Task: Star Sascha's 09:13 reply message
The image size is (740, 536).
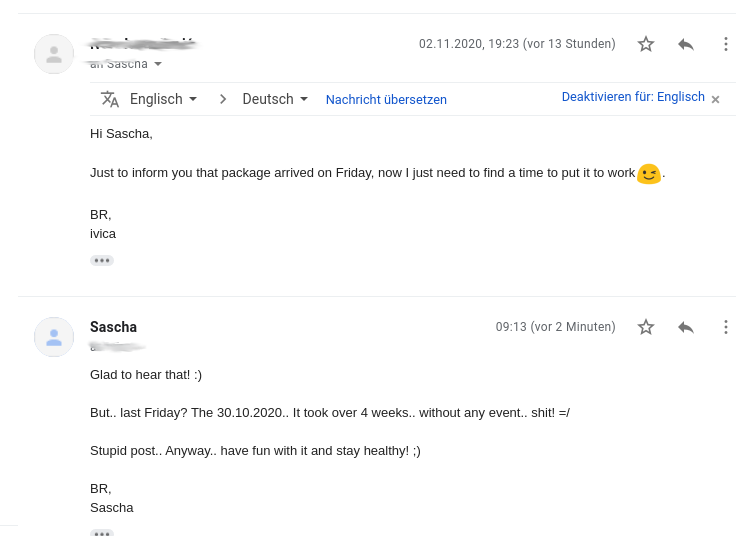Action: click(x=646, y=327)
